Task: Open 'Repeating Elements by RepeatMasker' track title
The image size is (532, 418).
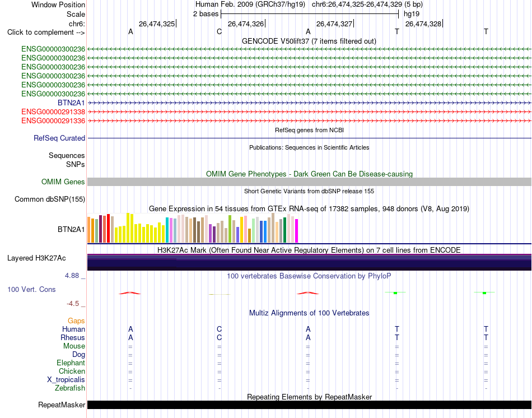Action: (309, 397)
